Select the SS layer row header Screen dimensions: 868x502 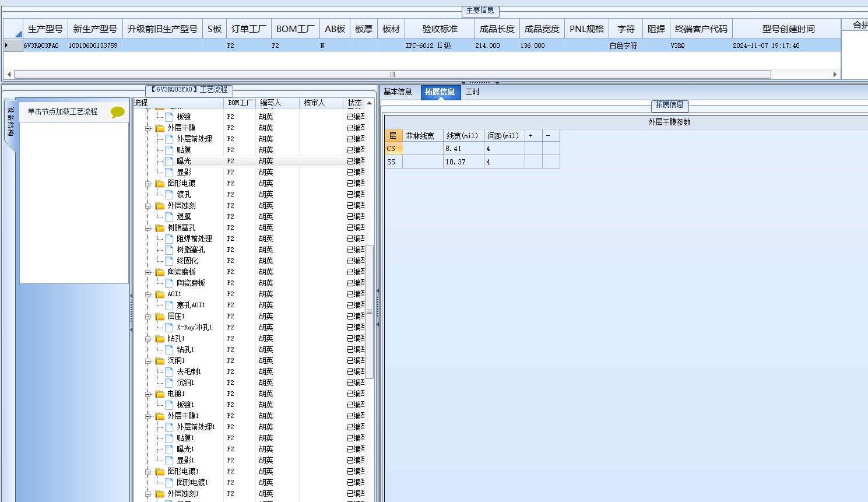393,162
